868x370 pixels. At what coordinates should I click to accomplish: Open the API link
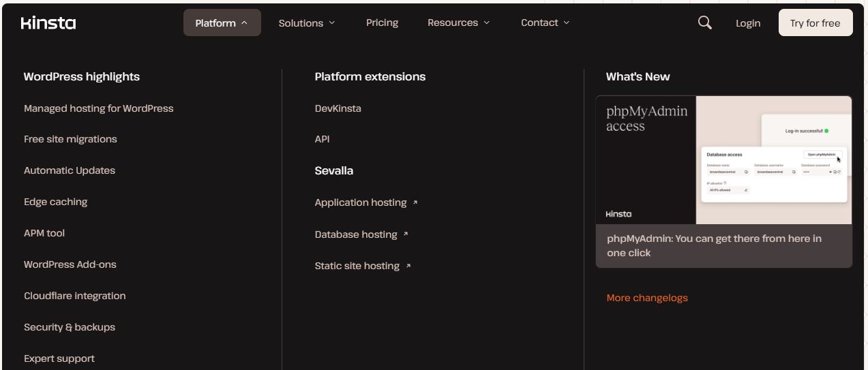pyautogui.click(x=323, y=139)
